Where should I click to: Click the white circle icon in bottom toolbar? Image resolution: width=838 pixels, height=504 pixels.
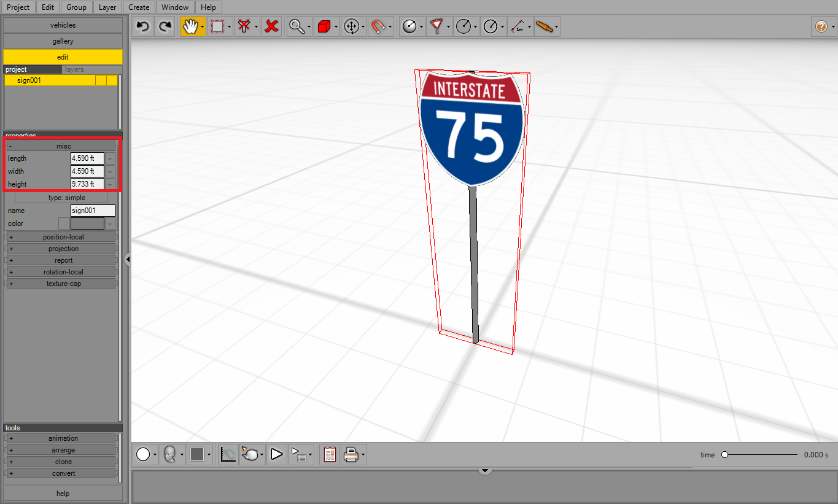click(143, 455)
